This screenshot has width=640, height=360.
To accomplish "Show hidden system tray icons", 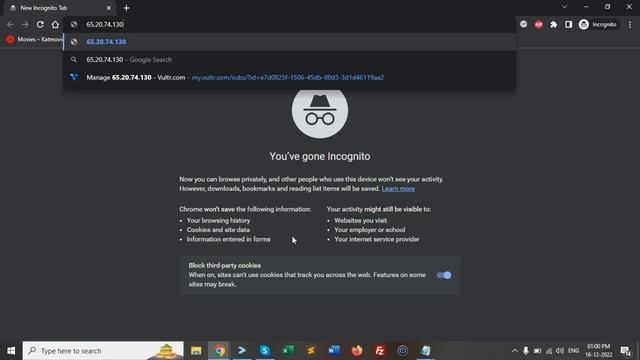I will [514, 351].
